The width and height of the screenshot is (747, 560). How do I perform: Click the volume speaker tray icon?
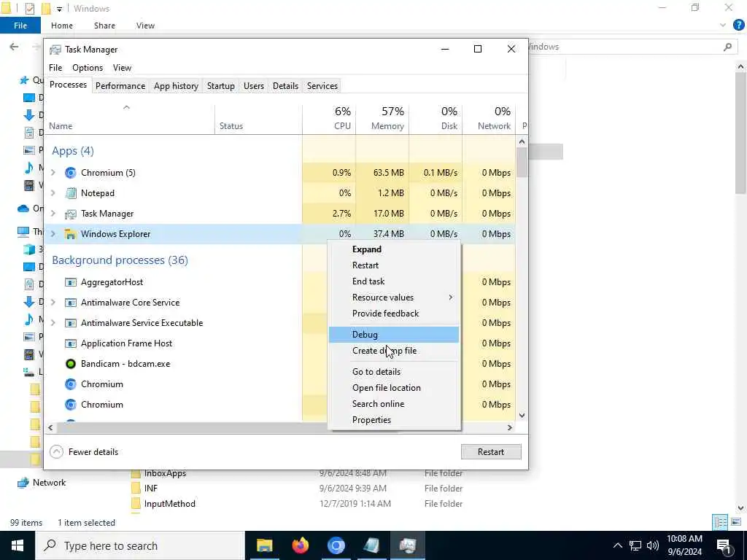click(653, 545)
